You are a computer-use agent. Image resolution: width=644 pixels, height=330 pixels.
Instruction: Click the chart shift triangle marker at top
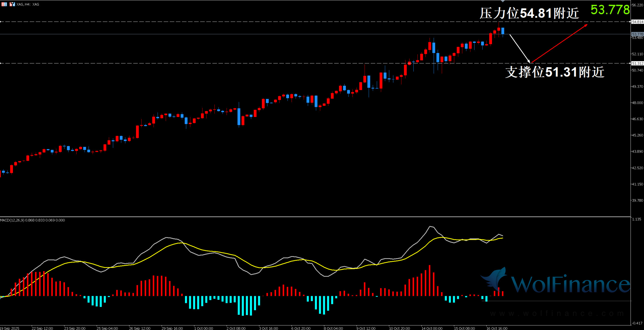502,1
